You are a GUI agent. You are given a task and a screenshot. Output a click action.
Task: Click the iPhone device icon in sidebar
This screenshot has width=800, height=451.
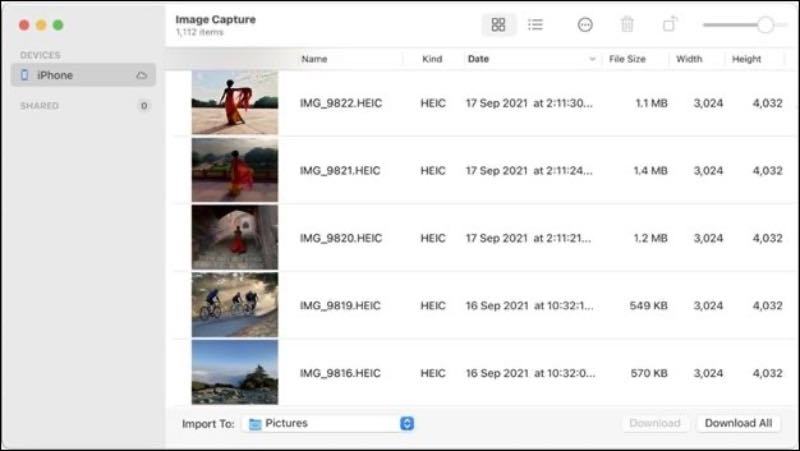(25, 75)
